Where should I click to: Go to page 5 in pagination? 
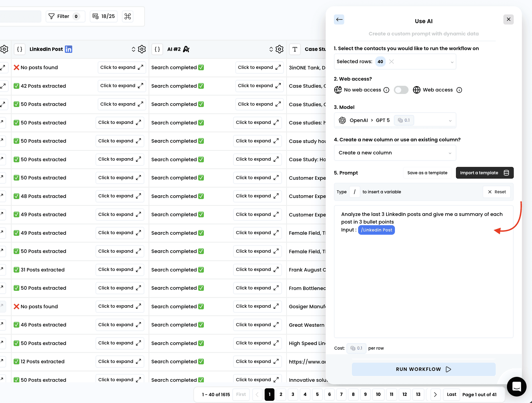[x=317, y=394]
